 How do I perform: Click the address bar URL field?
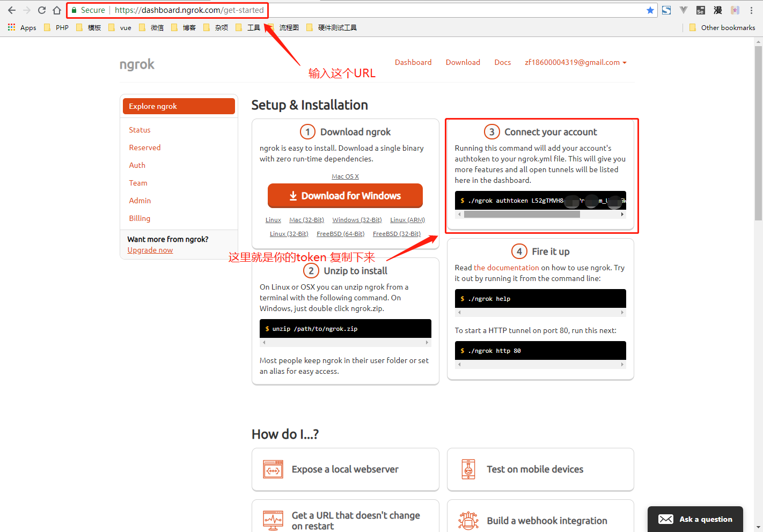[376, 10]
